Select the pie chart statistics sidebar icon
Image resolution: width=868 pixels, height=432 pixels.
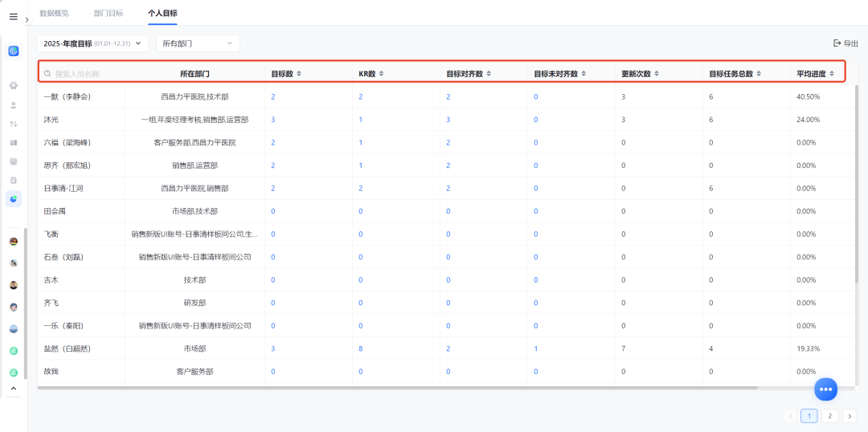pyautogui.click(x=14, y=199)
